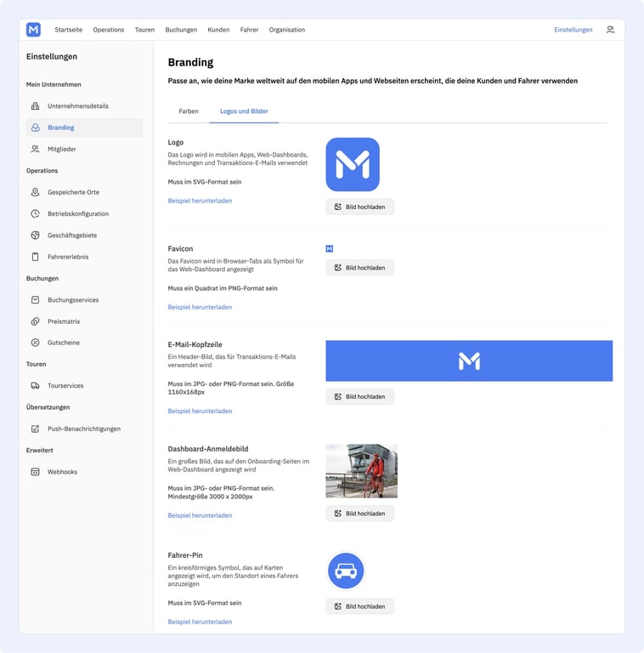Download the E-Mail-Kopfzeile example
The image size is (644, 653).
pos(200,411)
